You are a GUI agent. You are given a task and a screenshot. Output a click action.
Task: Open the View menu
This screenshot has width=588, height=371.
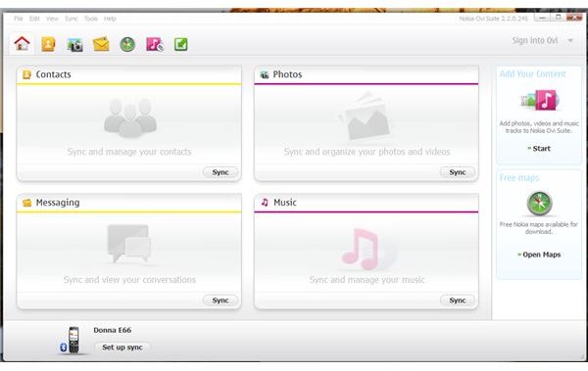(x=52, y=19)
